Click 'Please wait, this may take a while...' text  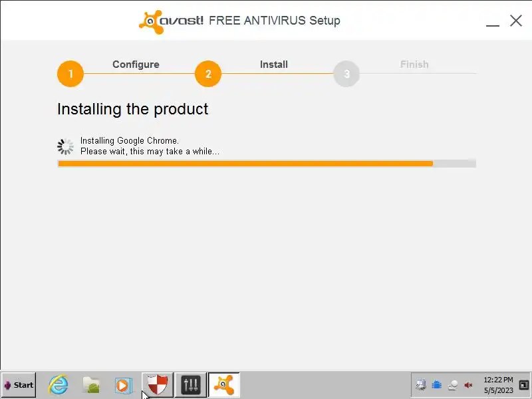(x=150, y=152)
